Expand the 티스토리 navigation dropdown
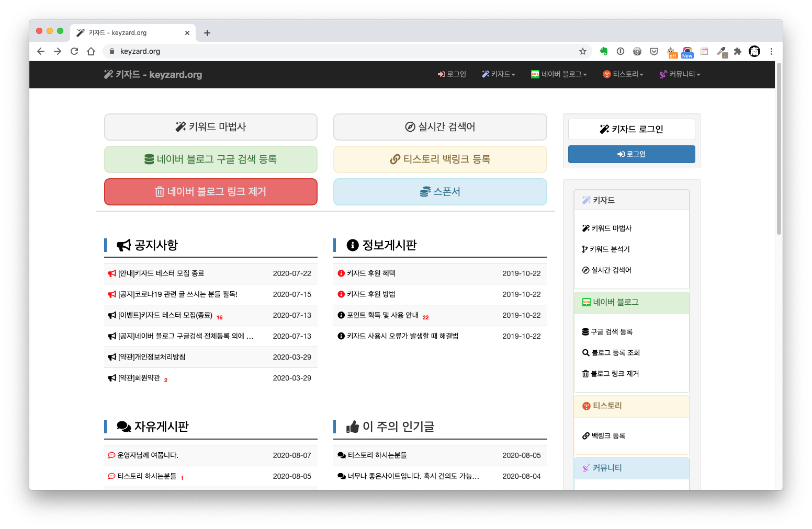The width and height of the screenshot is (812, 529). tap(623, 74)
